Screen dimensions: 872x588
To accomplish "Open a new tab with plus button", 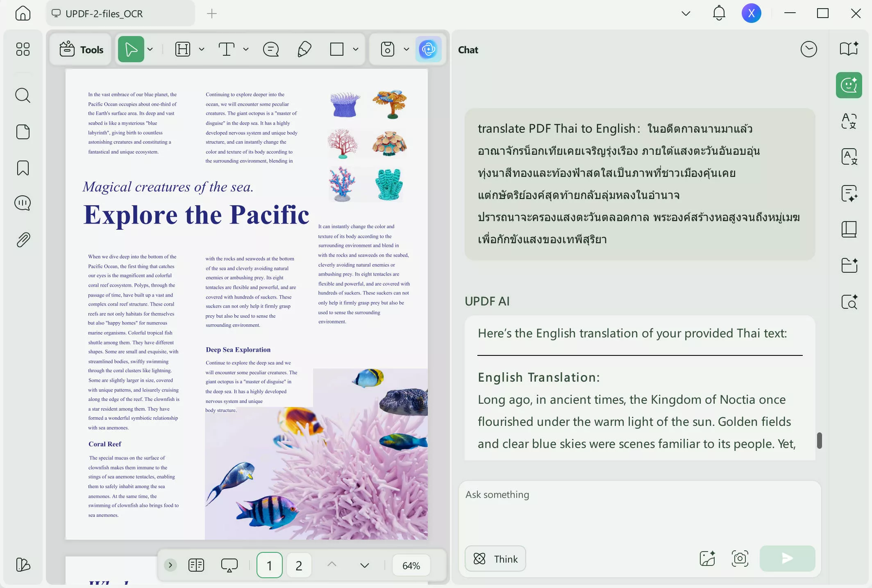I will point(211,14).
